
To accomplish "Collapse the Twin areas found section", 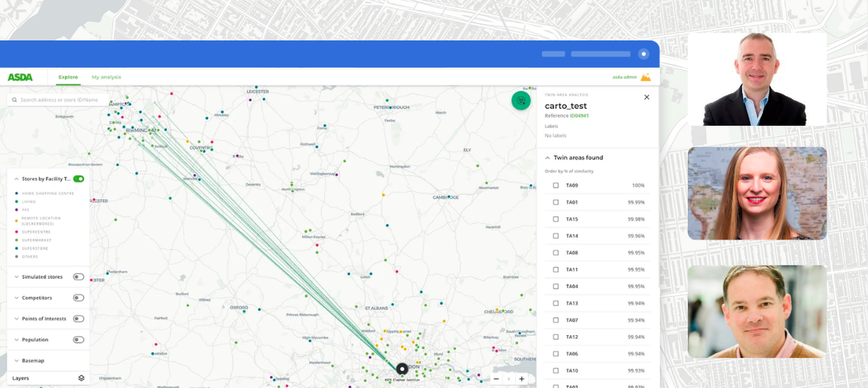I will (x=548, y=157).
